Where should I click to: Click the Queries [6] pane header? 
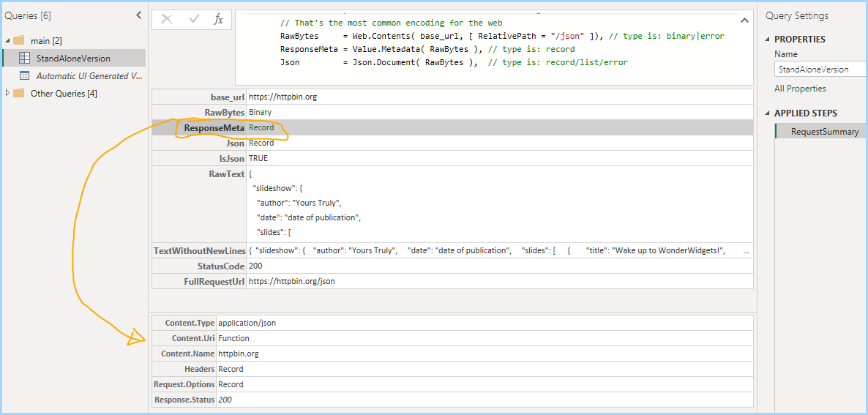(x=28, y=16)
